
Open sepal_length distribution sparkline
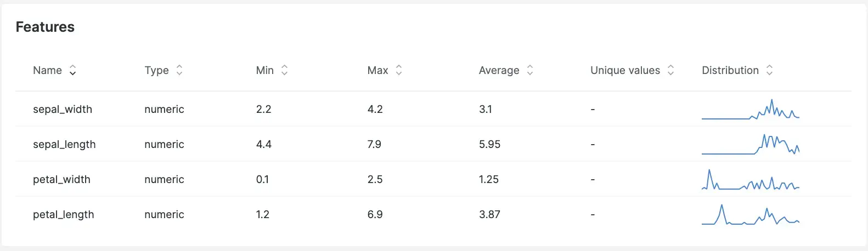[751, 144]
